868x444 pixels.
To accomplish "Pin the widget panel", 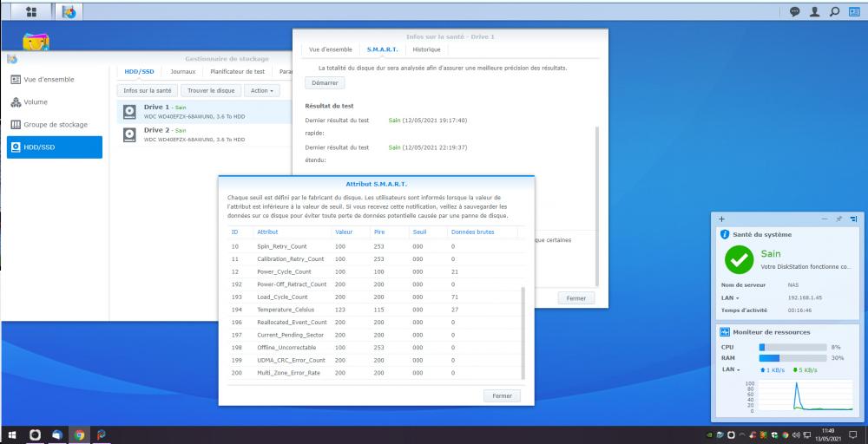I will pyautogui.click(x=838, y=219).
